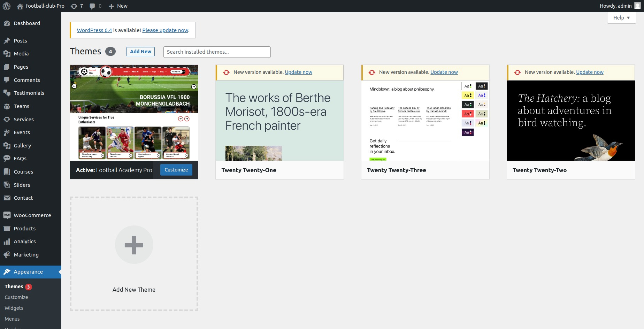
Task: Click the Please update now link
Action: pos(165,30)
